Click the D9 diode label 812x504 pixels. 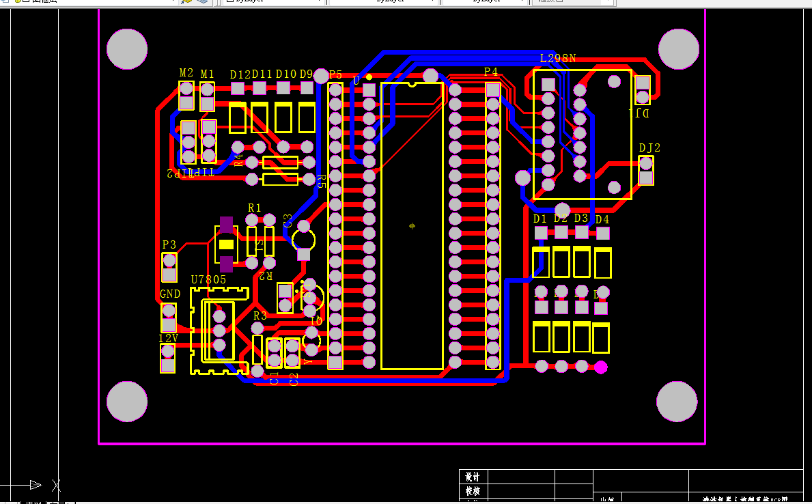tap(306, 74)
